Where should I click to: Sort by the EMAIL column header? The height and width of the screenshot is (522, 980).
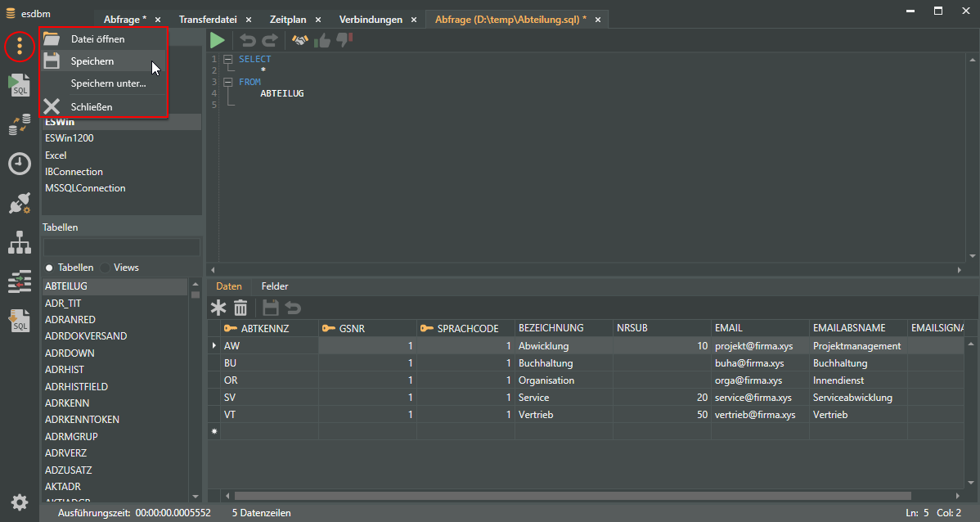pyautogui.click(x=760, y=328)
